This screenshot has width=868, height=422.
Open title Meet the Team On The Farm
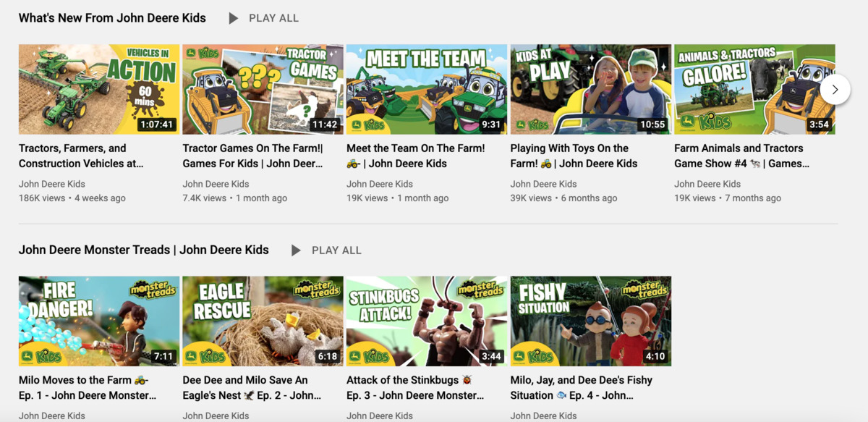pos(416,156)
